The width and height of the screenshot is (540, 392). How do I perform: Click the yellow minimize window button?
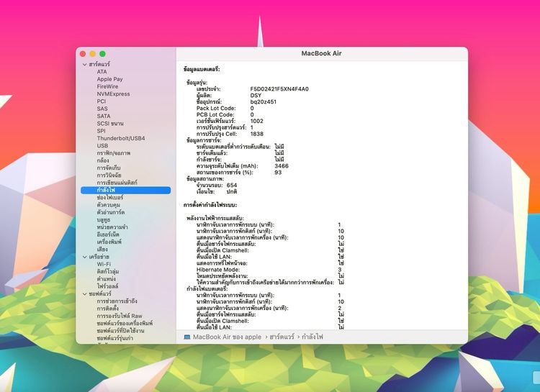point(92,54)
